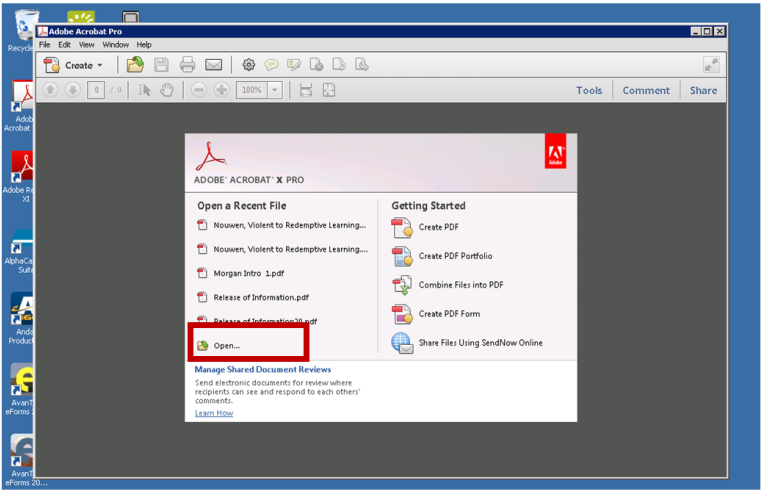Screen dimensions: 765x493
Task: Click the Learn How link
Action: 214,413
